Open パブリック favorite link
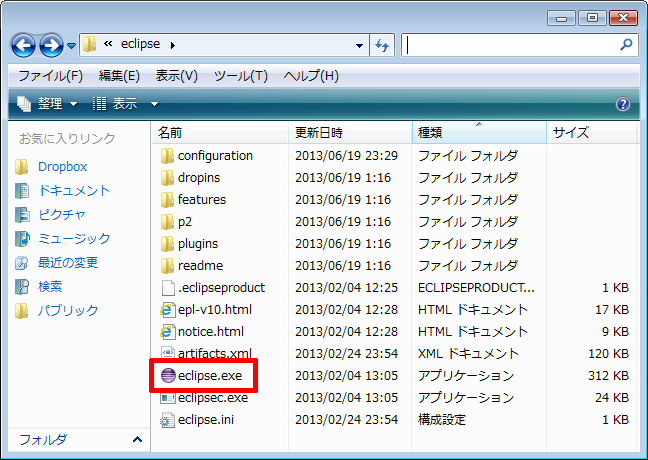 68,310
